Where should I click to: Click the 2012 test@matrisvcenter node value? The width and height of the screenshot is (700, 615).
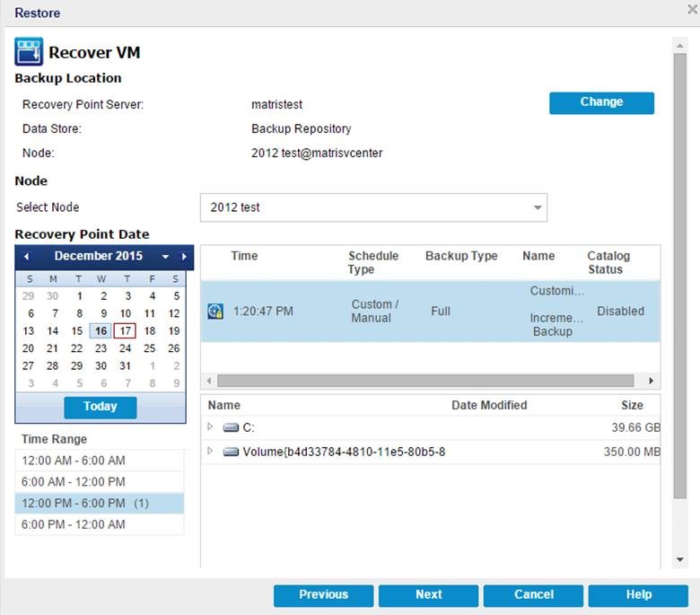pos(317,154)
